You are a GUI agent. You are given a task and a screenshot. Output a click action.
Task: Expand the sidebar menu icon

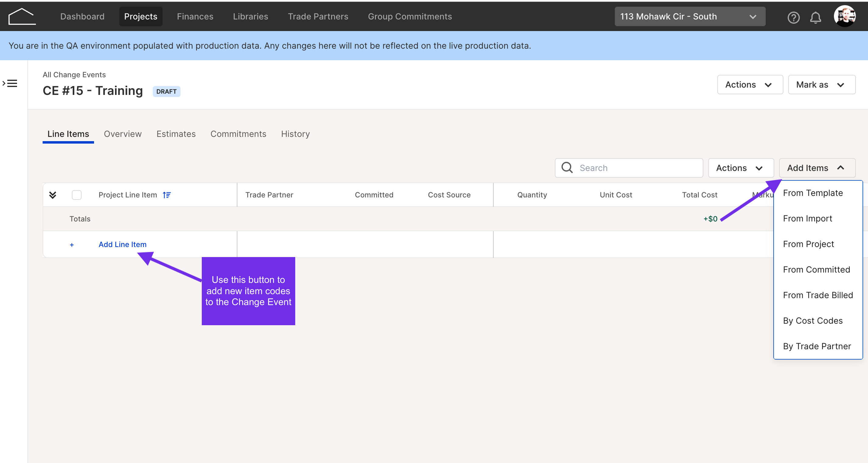(10, 83)
